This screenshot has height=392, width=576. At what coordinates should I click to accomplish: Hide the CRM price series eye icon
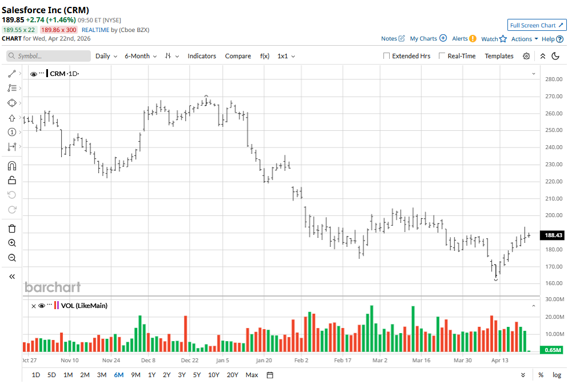pyautogui.click(x=33, y=74)
